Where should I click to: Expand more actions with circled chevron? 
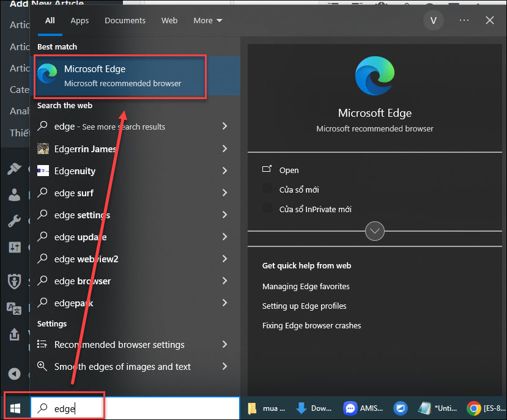(374, 231)
